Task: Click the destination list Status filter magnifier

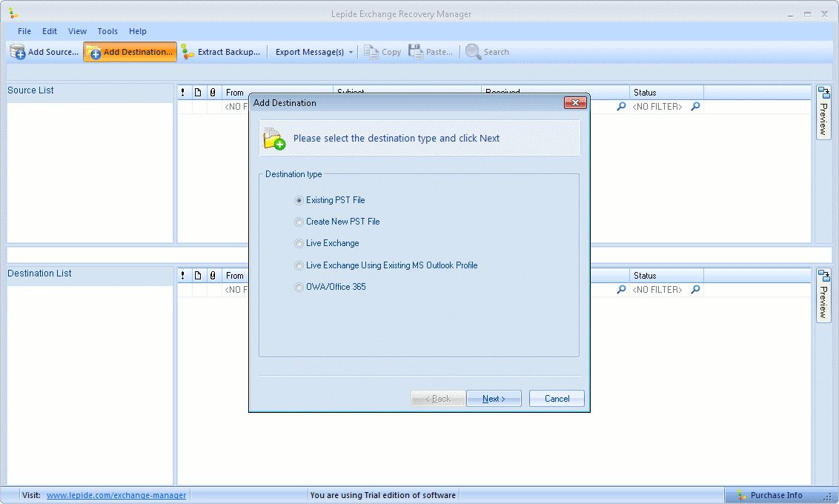Action: (696, 290)
